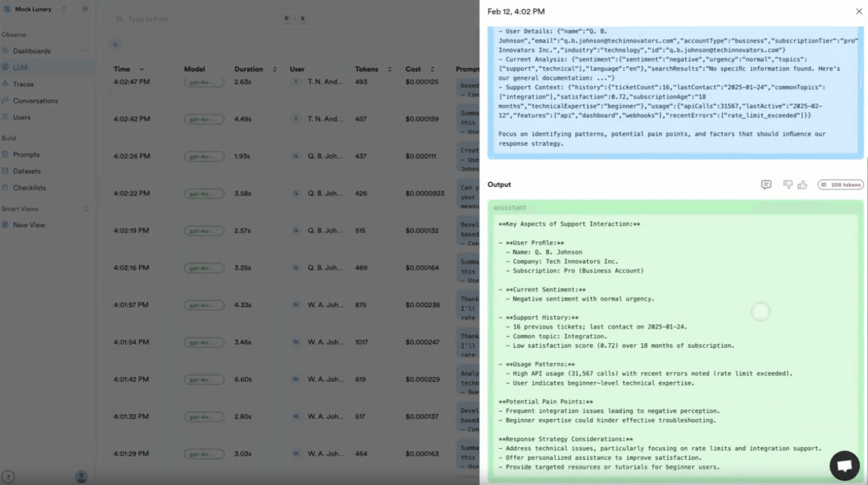
Task: Click the Type to filter search field
Action: (209, 19)
